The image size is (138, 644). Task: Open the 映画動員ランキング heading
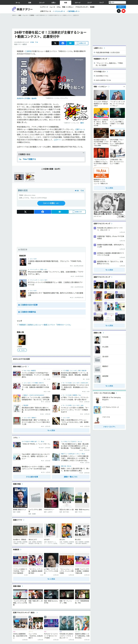pos(101,59)
